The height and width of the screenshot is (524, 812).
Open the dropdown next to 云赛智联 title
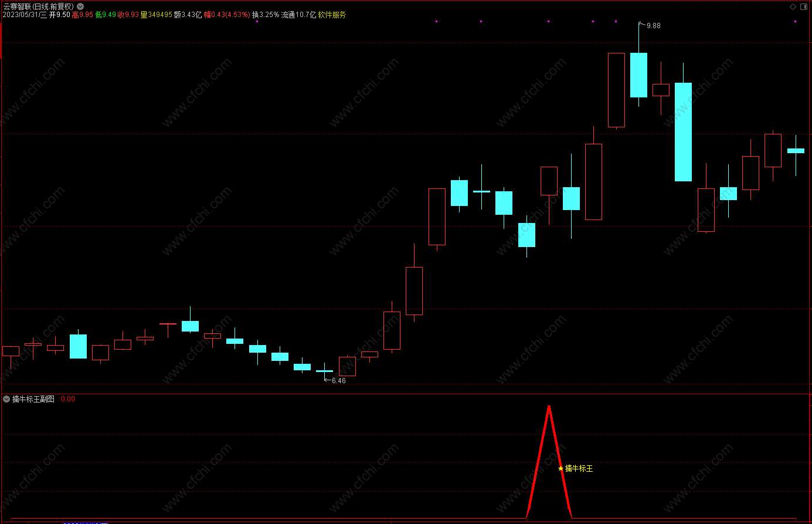point(80,6)
